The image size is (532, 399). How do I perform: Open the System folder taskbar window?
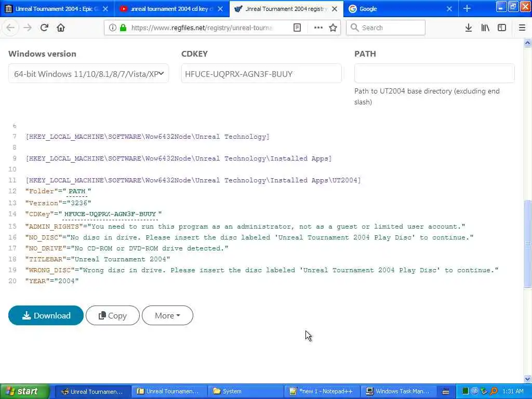(x=245, y=392)
